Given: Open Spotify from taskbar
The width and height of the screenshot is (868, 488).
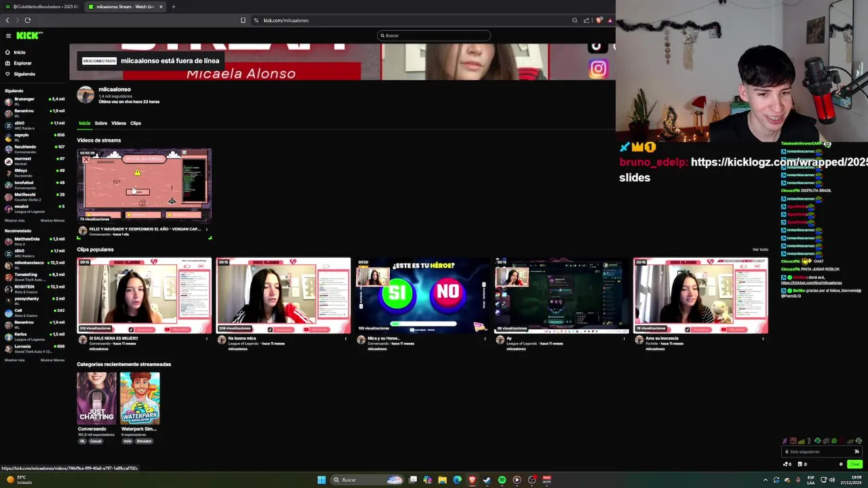Looking at the screenshot, I should [502, 480].
